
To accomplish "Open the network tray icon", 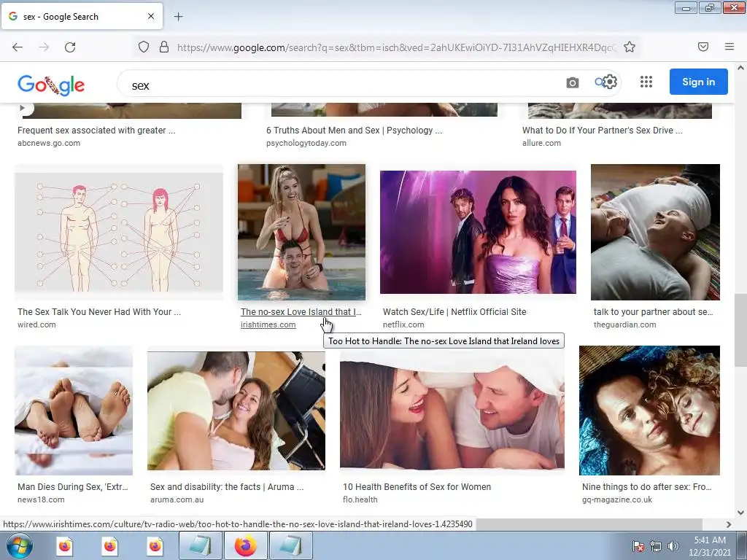I will (x=656, y=546).
